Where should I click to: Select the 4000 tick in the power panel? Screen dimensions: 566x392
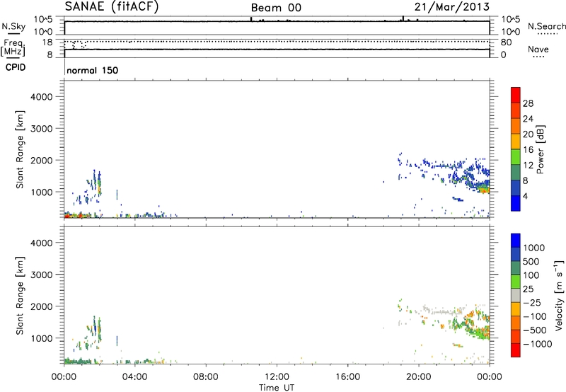(41, 97)
